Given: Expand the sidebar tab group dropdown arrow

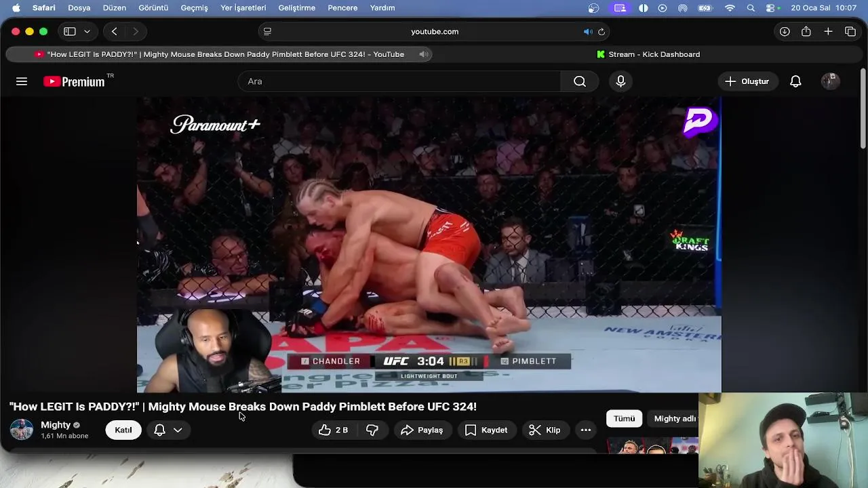Looking at the screenshot, I should 87,31.
